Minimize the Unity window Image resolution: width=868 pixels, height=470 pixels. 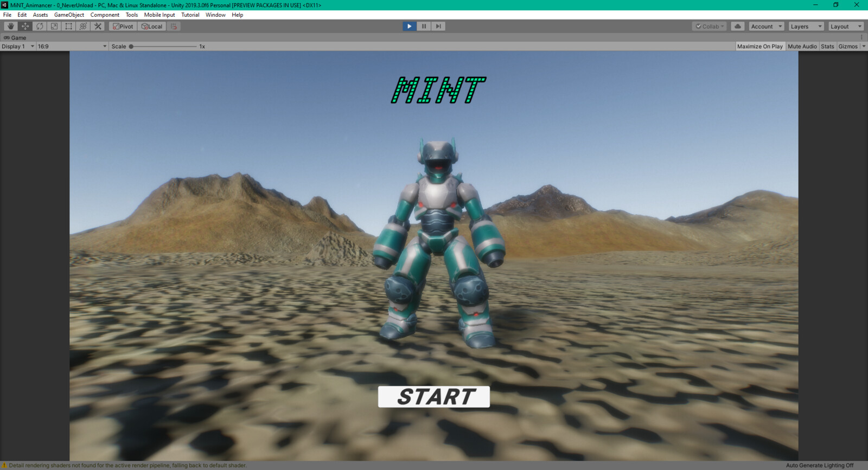coord(815,5)
